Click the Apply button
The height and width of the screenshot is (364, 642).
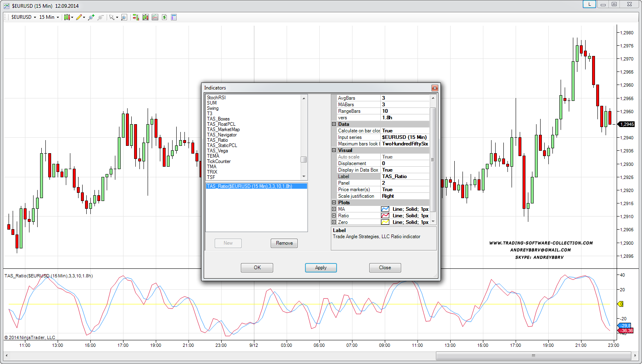pos(321,268)
